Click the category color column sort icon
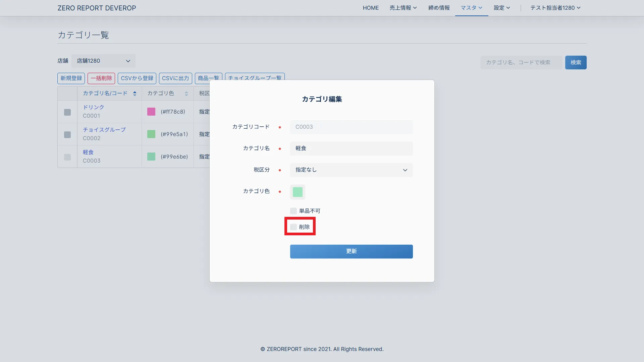Image resolution: width=644 pixels, height=362 pixels. pyautogui.click(x=186, y=94)
